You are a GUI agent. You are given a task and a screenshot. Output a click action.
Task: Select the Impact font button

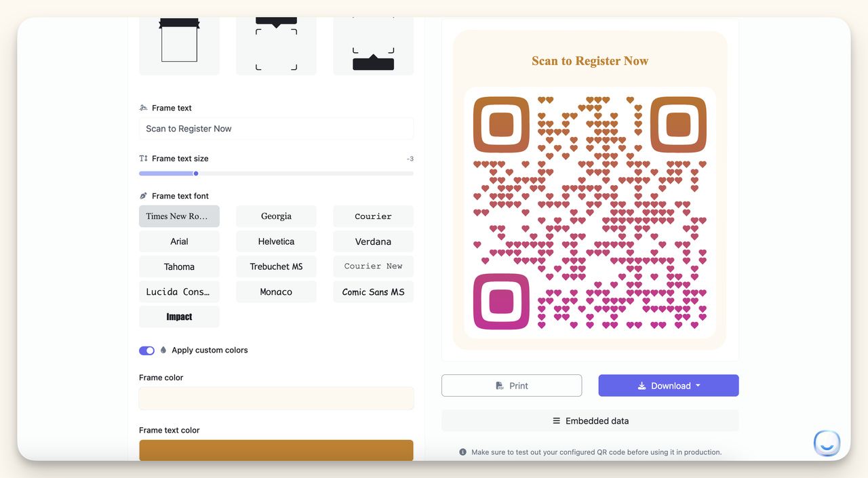[179, 317]
